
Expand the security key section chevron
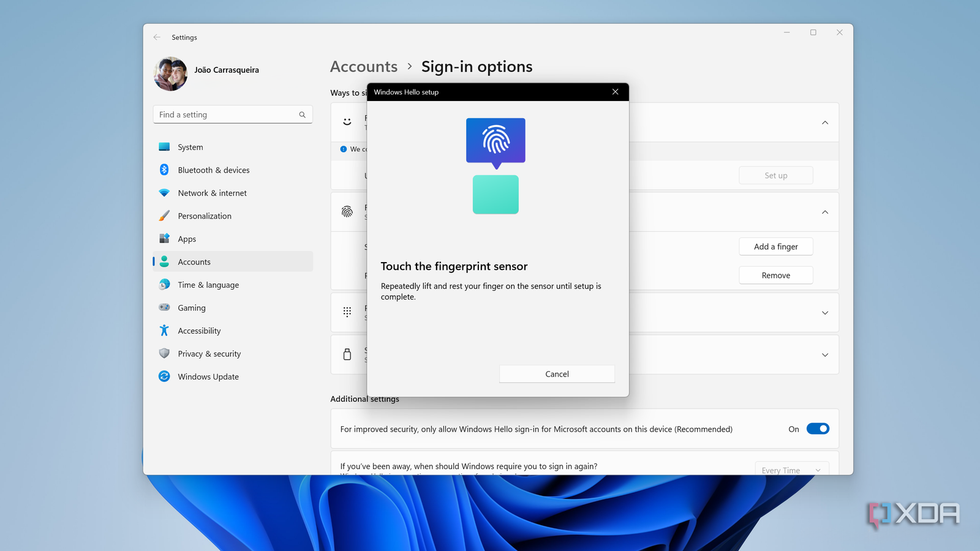(825, 354)
